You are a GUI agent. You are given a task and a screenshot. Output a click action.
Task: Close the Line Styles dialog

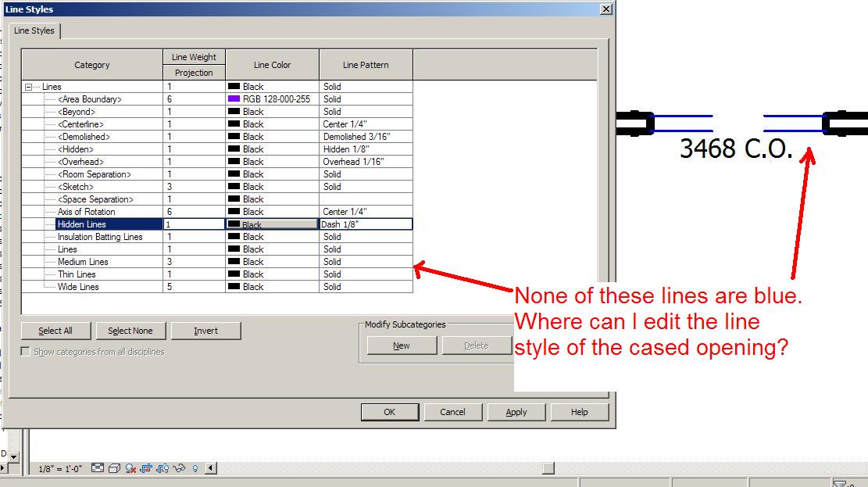coord(606,9)
